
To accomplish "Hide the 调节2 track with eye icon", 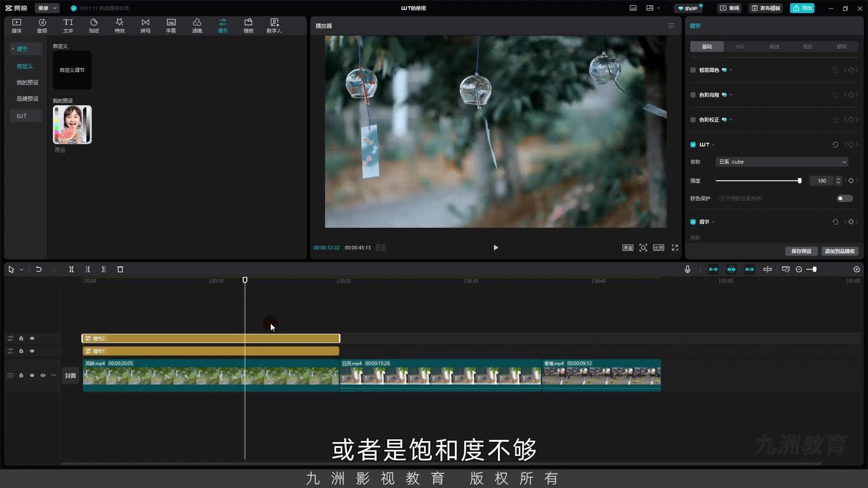I will click(x=32, y=338).
